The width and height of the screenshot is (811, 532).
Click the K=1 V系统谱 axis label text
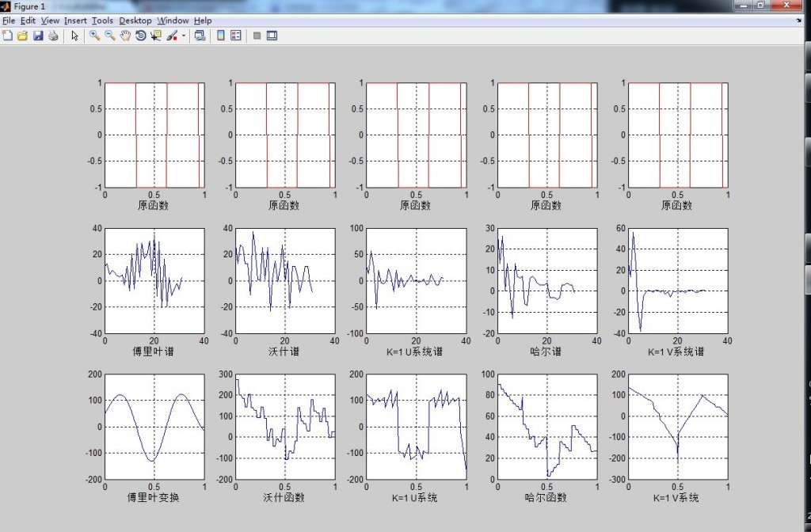click(676, 351)
